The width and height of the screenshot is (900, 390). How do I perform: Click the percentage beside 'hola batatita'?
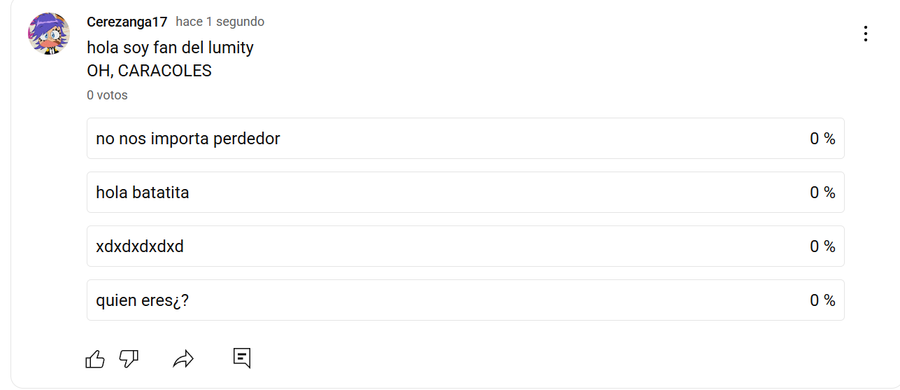[823, 192]
